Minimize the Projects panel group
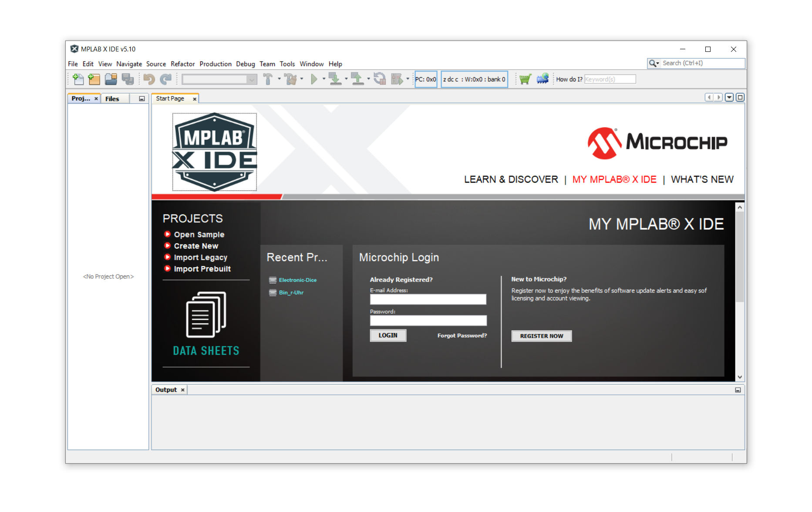 click(142, 99)
